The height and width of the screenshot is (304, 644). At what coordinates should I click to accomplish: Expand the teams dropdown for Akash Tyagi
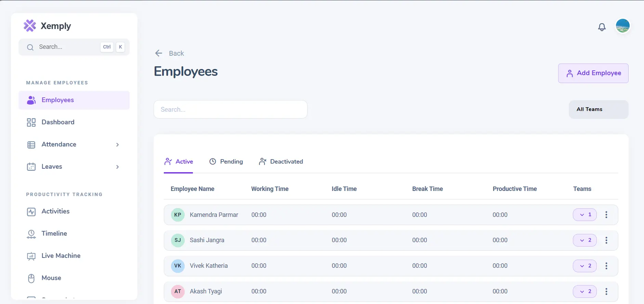point(585,292)
